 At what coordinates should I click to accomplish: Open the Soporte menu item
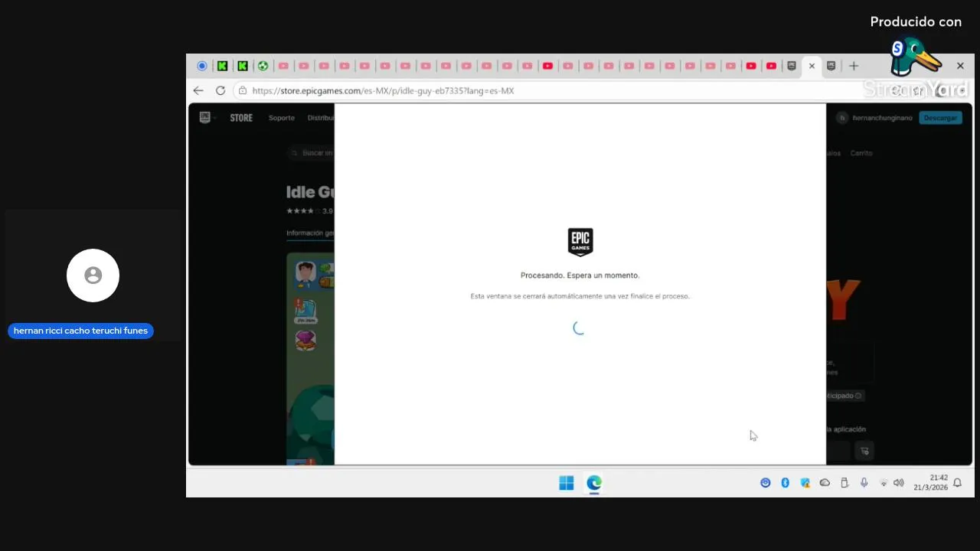[x=282, y=118]
